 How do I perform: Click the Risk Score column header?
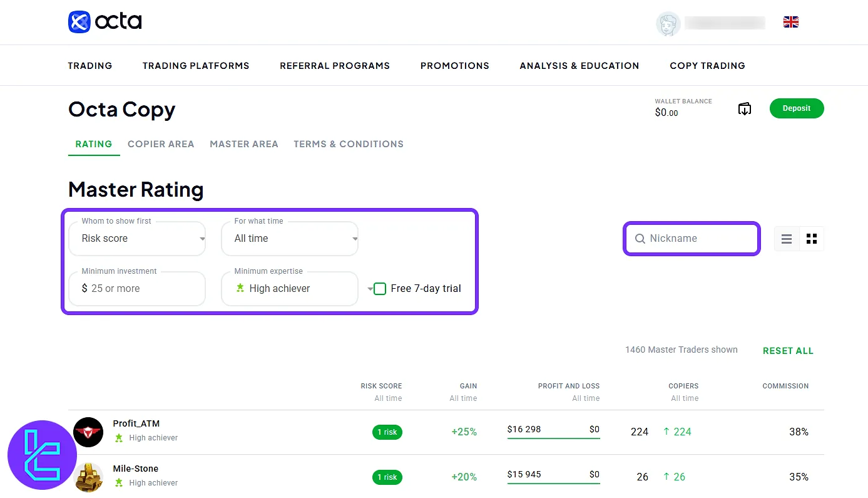coord(381,386)
